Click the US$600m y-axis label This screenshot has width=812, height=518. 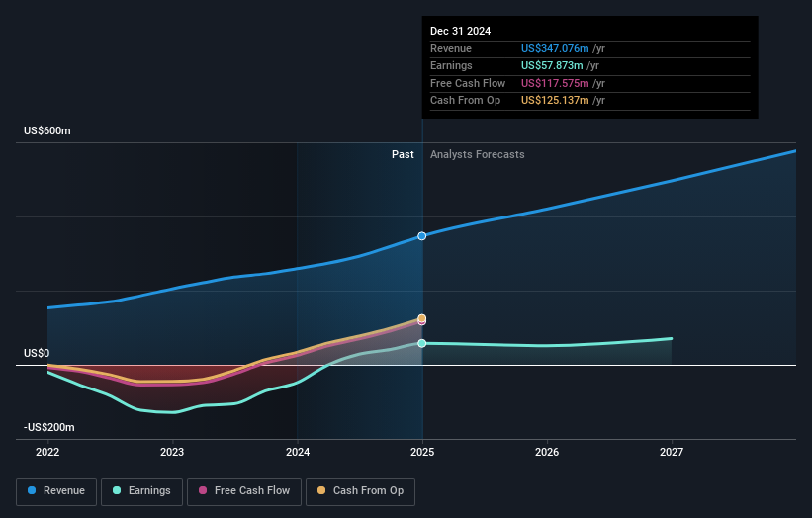click(47, 130)
